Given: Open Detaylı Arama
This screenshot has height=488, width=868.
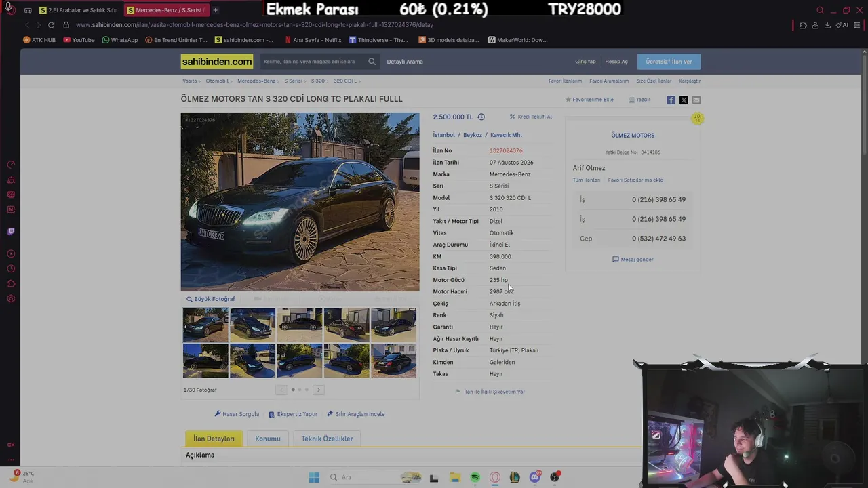Looking at the screenshot, I should pyautogui.click(x=405, y=62).
